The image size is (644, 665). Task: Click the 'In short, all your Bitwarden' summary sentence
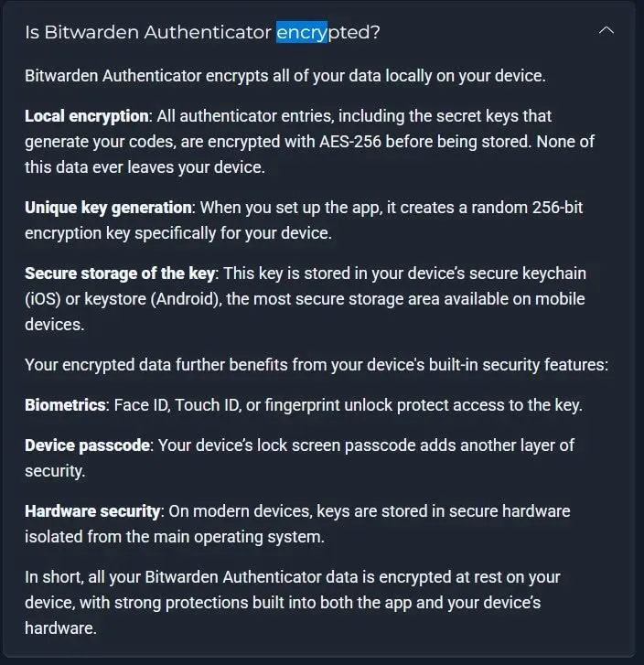pyautogui.click(x=122, y=577)
